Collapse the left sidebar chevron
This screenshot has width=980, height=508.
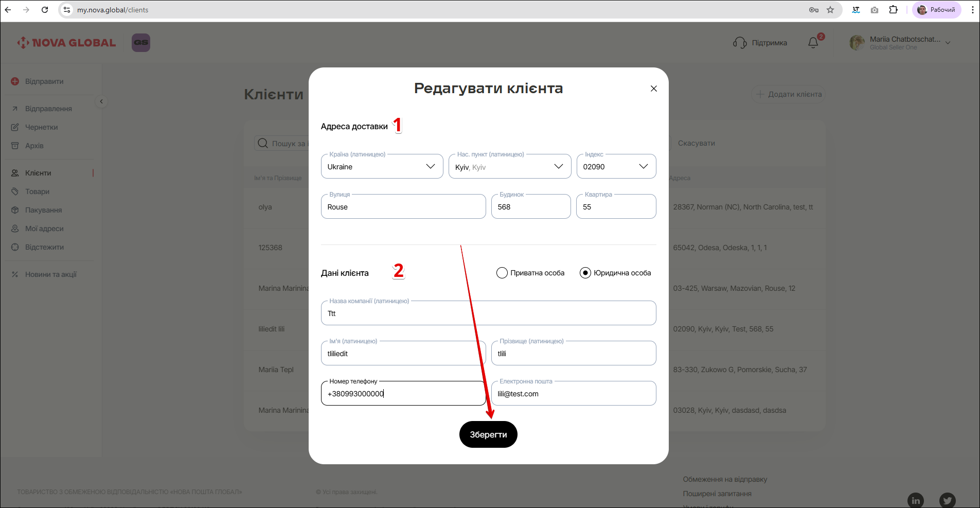(101, 101)
